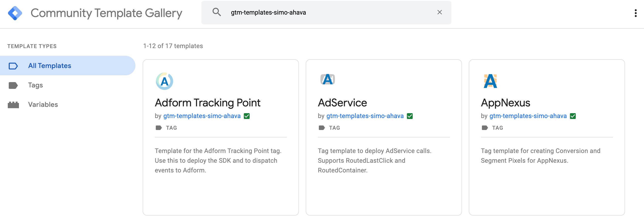Image resolution: width=644 pixels, height=221 pixels.
Task: Click verified badge on AppNexus card
Action: click(573, 116)
